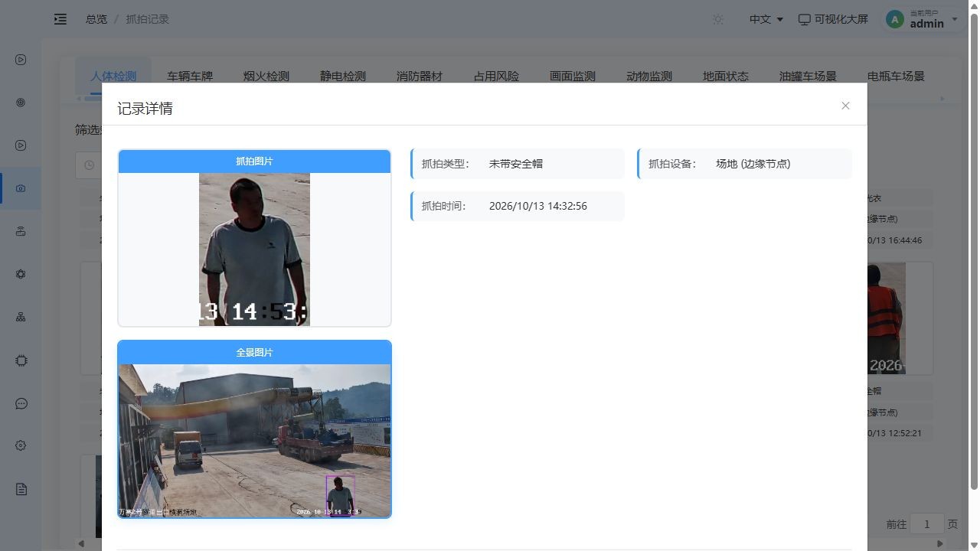Open the chat message sidebar icon

21,403
